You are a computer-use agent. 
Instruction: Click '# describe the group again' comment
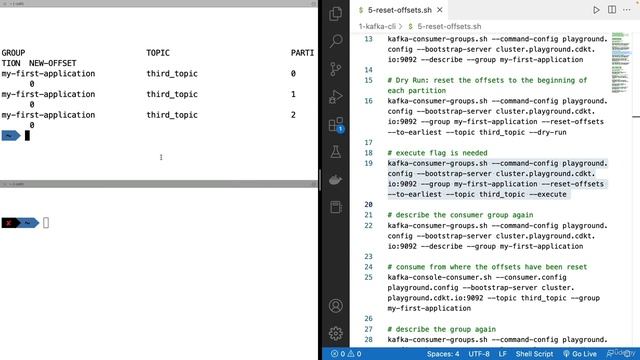coord(441,329)
